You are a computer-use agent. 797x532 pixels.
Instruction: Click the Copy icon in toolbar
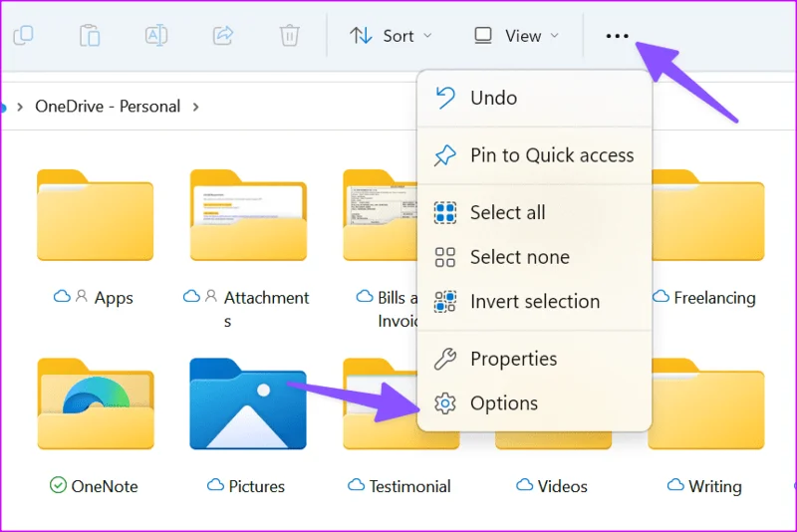point(23,36)
